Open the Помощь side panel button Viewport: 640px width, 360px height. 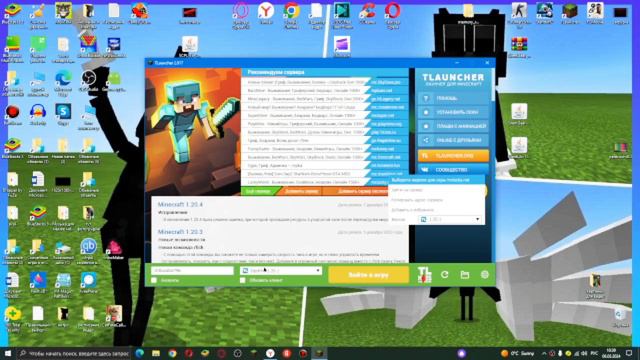pyautogui.click(x=453, y=98)
